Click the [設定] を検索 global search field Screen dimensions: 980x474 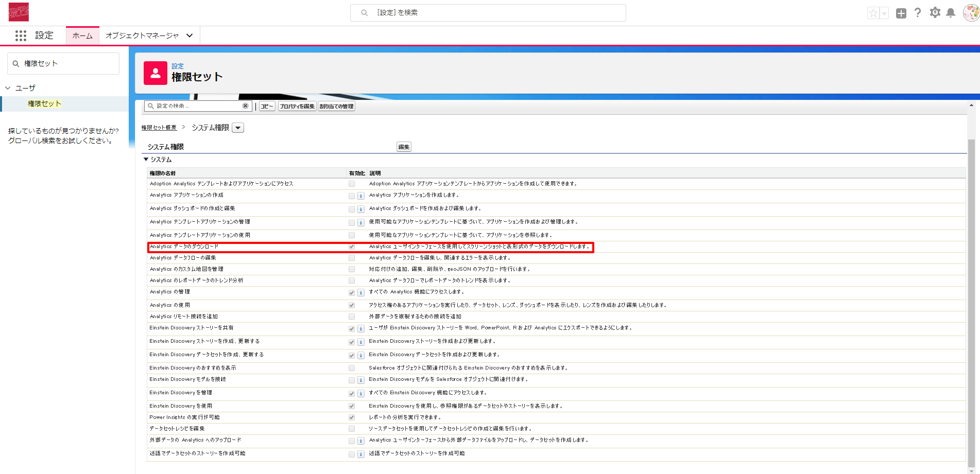click(x=488, y=13)
